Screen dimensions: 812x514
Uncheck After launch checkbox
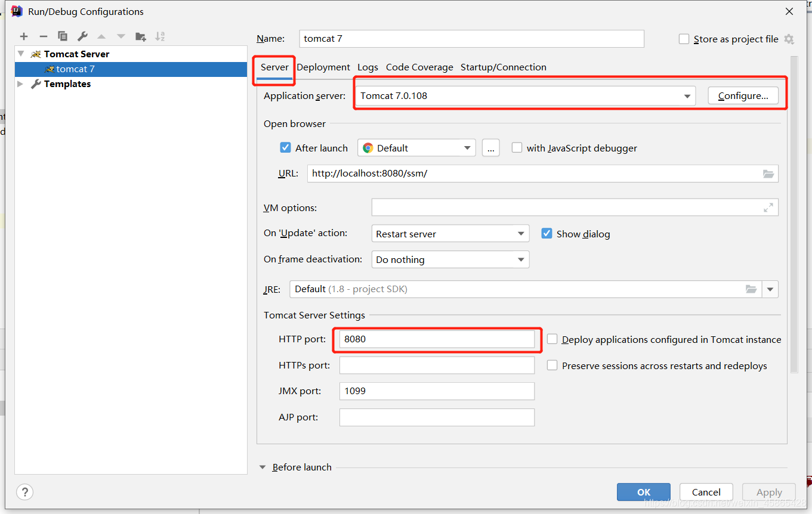pyautogui.click(x=286, y=148)
